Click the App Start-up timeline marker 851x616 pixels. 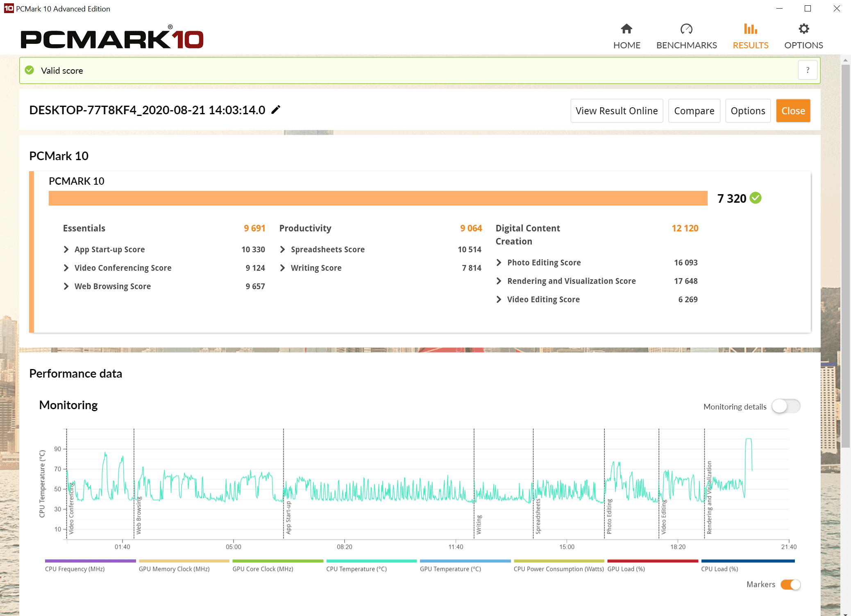pyautogui.click(x=288, y=517)
